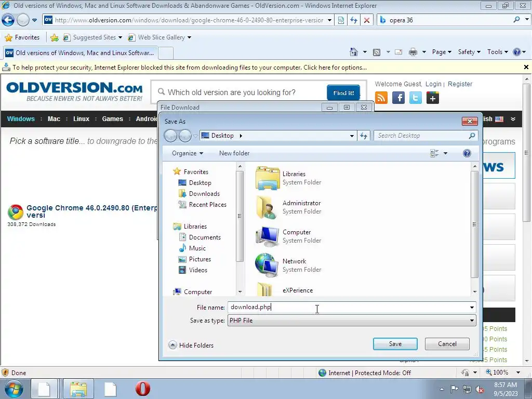Click the Read Mail icon in command bar
The height and width of the screenshot is (399, 532).
click(398, 52)
